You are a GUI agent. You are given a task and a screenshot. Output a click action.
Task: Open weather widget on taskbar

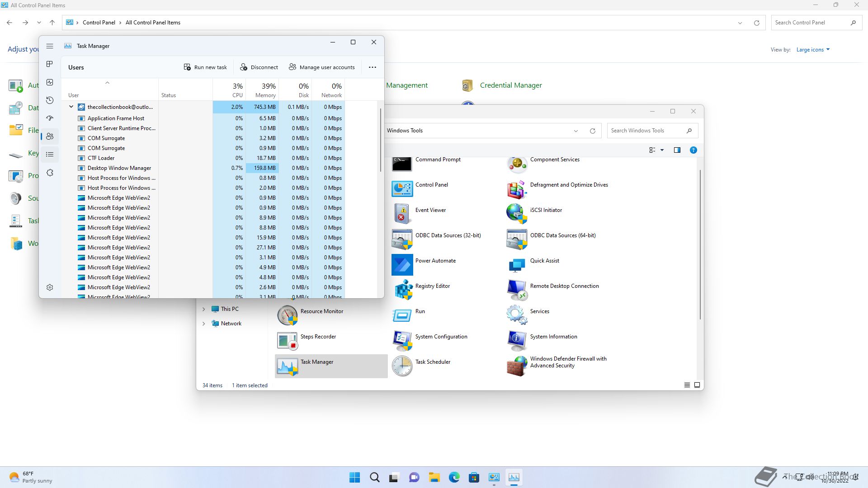(31, 477)
